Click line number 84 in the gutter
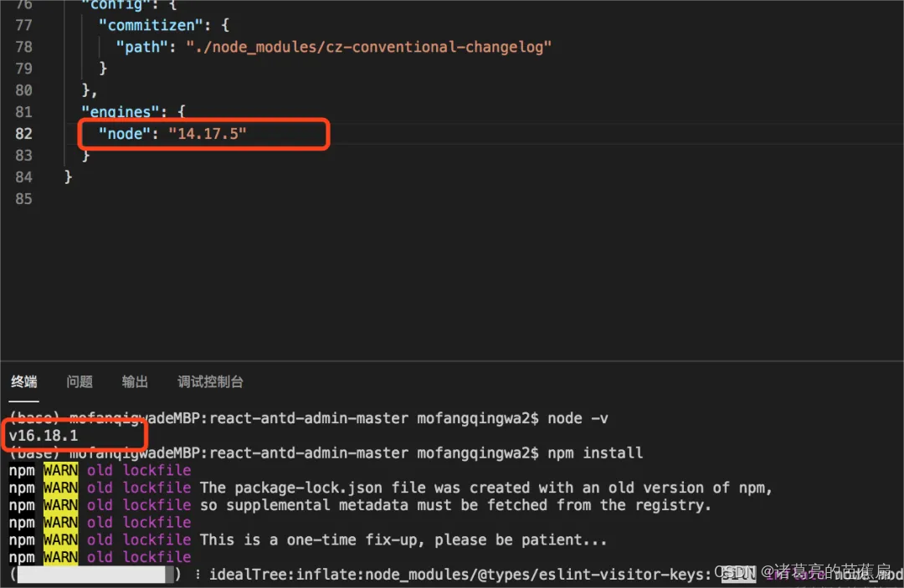 pos(23,177)
